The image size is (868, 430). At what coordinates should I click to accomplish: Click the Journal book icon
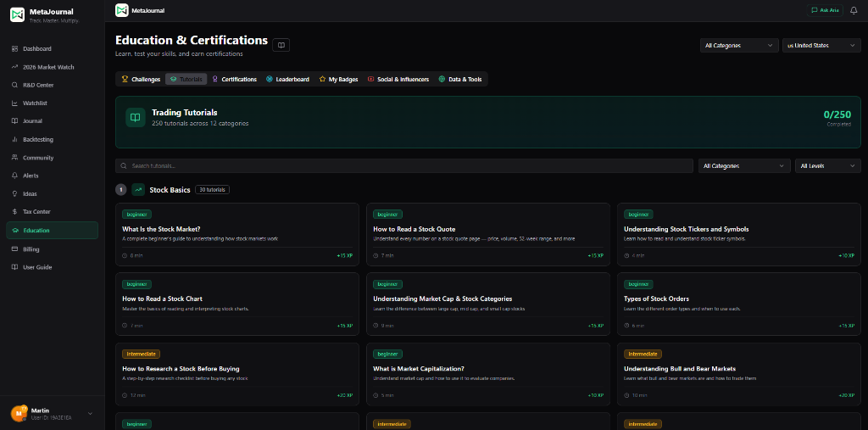tap(15, 120)
